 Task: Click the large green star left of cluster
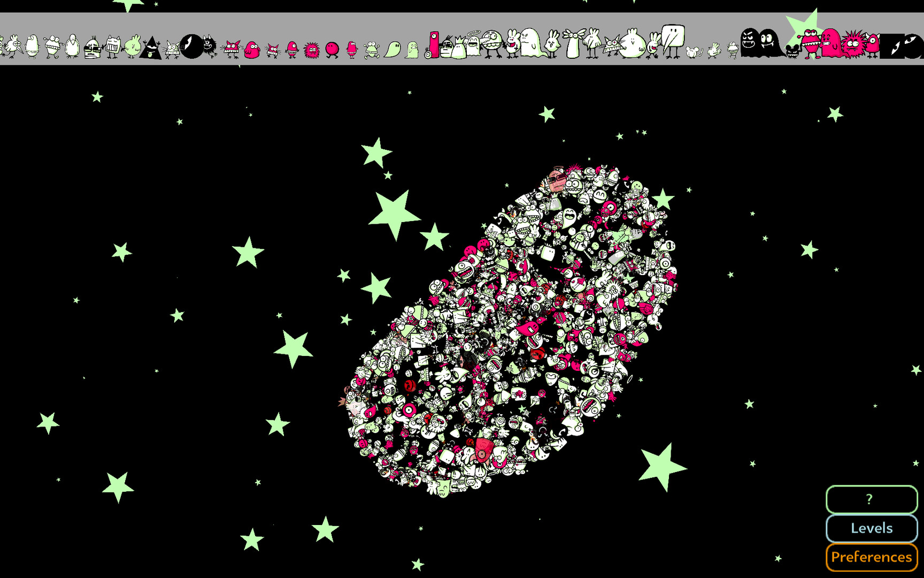394,213
